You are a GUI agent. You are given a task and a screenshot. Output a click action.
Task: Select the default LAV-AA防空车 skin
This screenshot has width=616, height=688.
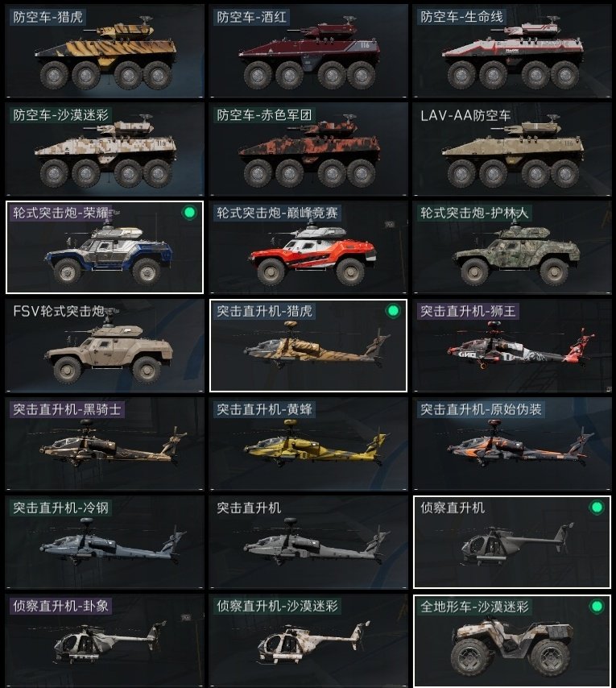click(512, 149)
